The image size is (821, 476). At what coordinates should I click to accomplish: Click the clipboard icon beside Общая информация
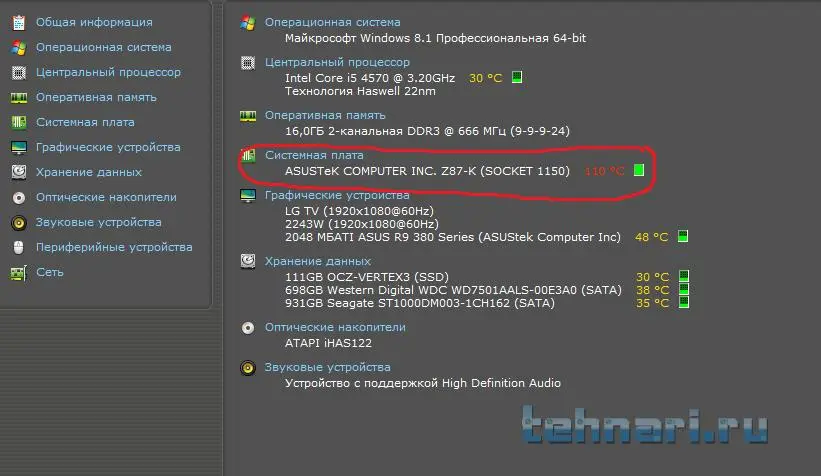point(19,23)
